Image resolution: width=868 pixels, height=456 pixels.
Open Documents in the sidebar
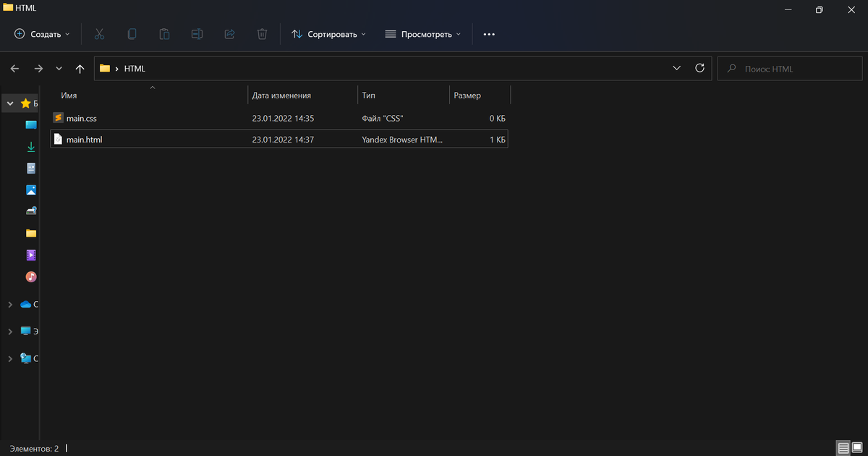point(31,168)
